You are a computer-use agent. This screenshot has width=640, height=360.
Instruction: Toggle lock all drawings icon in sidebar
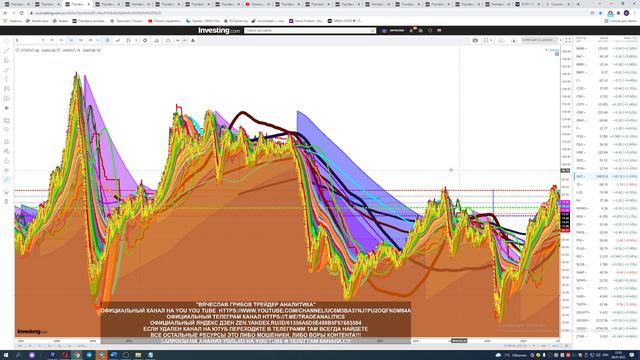(7, 161)
